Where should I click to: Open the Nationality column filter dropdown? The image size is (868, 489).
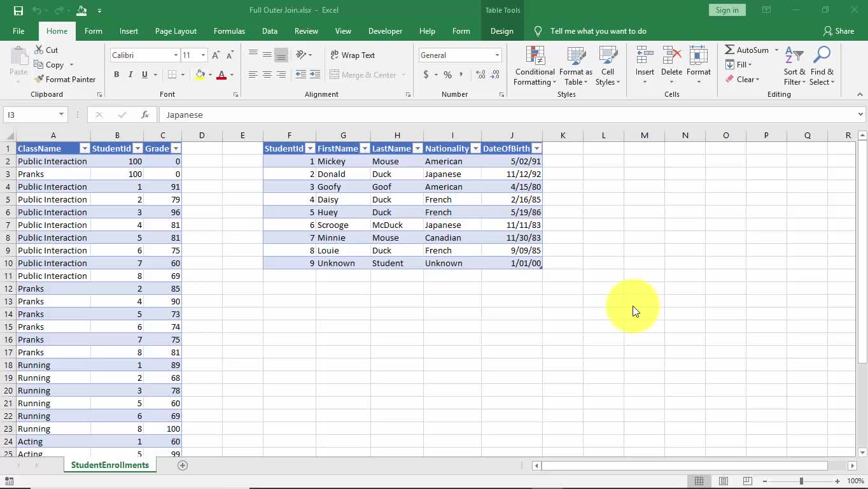click(475, 148)
